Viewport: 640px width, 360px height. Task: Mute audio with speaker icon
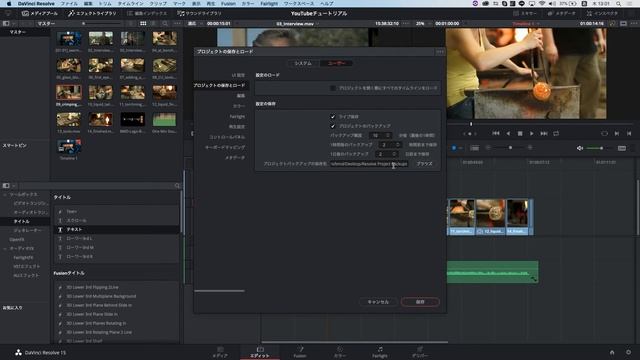580,148
